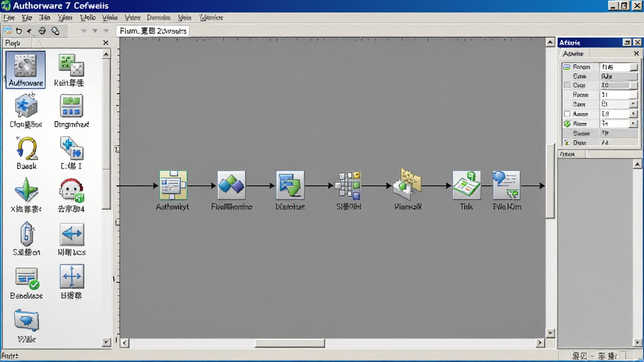Close the icon palette panel
The width and height of the screenshot is (644, 362).
coord(106,43)
